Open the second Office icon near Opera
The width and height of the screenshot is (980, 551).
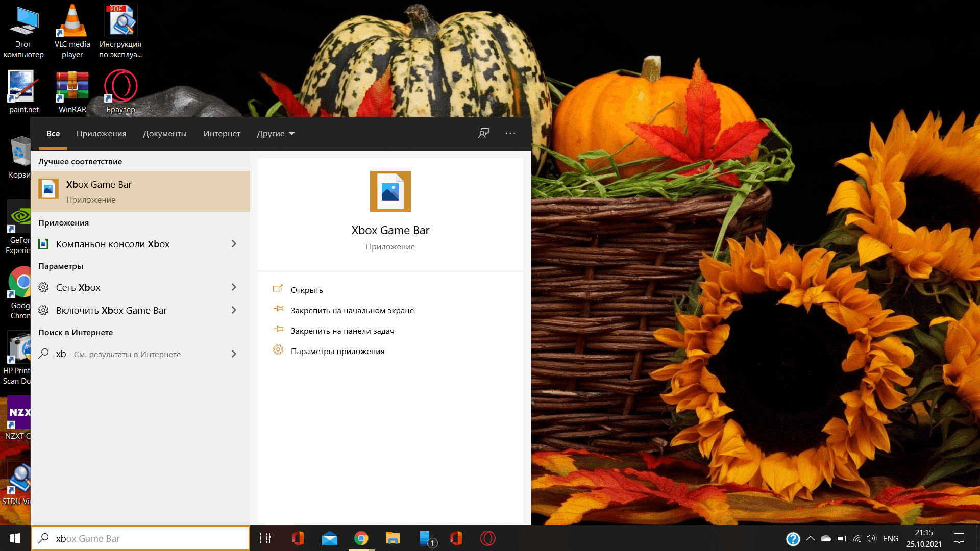[456, 538]
